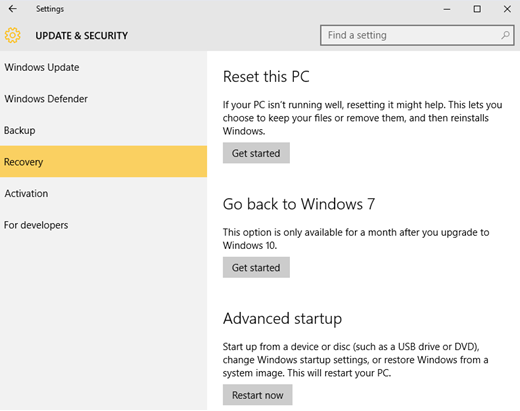This screenshot has width=520, height=411.
Task: Maximize the Settings window
Action: point(477,9)
